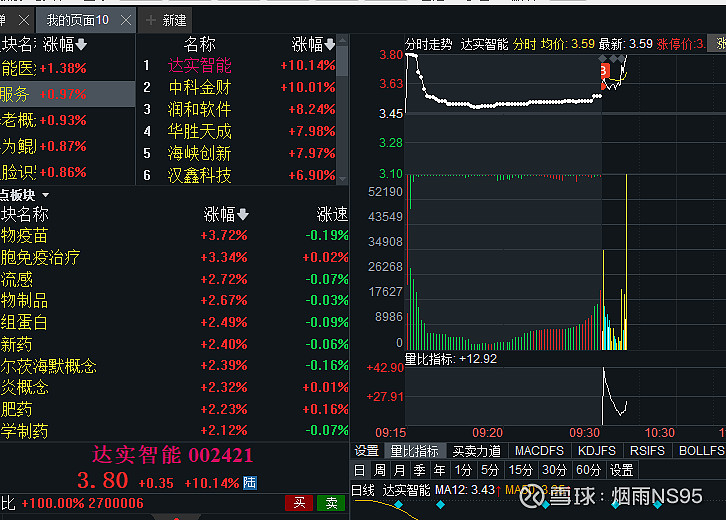Viewport: 726px width, 520px height.
Task: Sort hot sectors by 涨幅 arrow
Action: click(x=243, y=214)
